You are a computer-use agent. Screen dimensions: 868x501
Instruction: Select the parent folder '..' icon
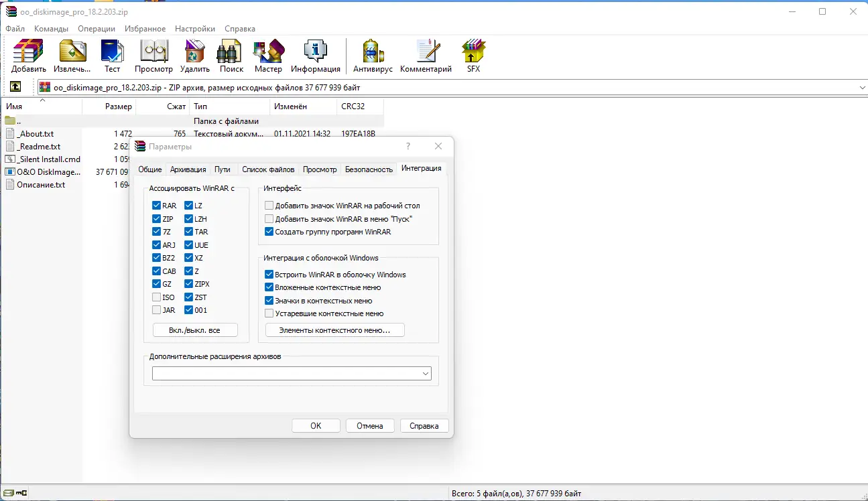[10, 121]
